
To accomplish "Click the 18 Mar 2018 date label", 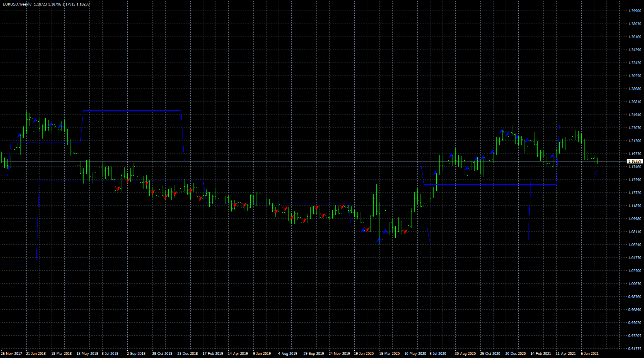I will click(x=61, y=354).
